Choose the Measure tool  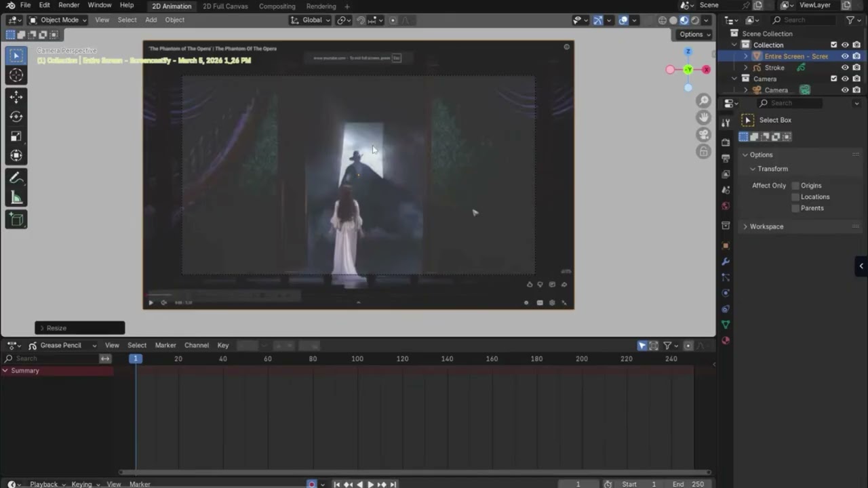point(16,197)
